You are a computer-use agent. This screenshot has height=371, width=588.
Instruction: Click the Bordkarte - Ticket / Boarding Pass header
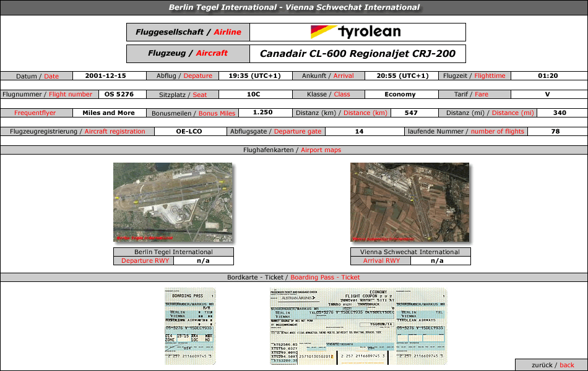293,277
